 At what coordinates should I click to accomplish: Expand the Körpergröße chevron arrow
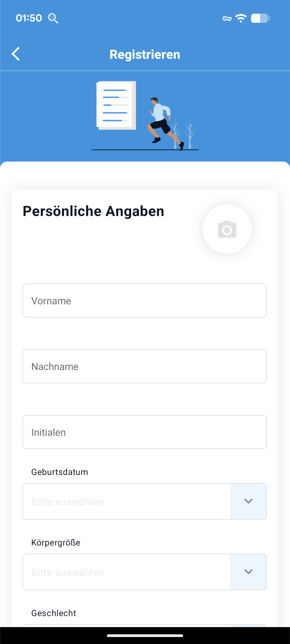coord(248,572)
